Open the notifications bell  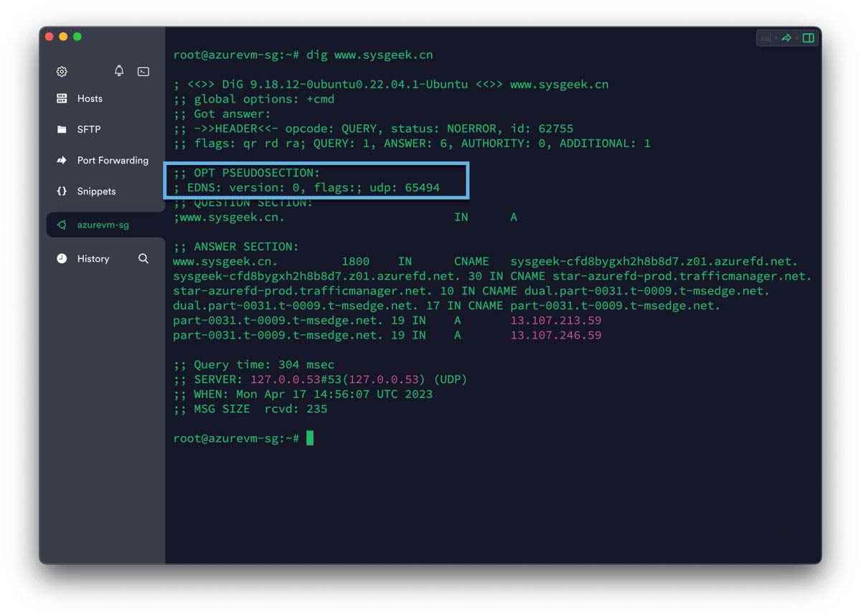coord(119,70)
